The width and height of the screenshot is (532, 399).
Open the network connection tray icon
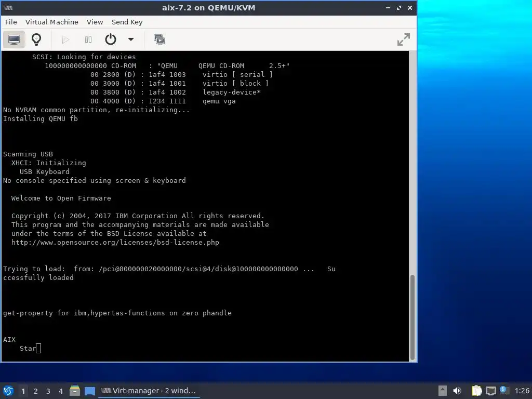point(490,391)
